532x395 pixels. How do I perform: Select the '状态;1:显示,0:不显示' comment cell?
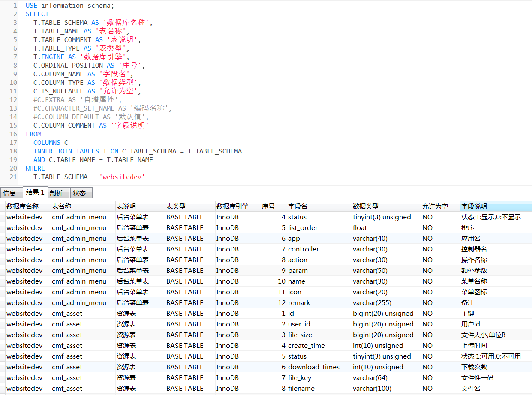496,217
